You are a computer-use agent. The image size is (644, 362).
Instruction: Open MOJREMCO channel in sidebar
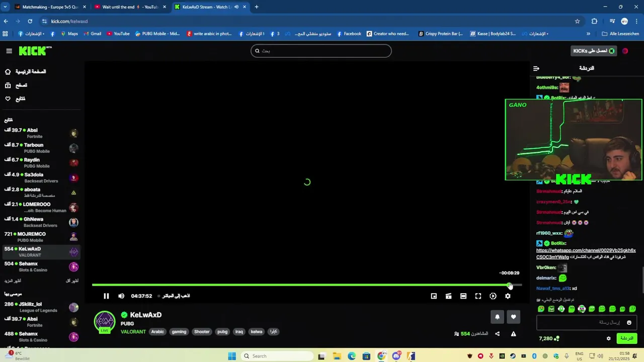(x=41, y=237)
